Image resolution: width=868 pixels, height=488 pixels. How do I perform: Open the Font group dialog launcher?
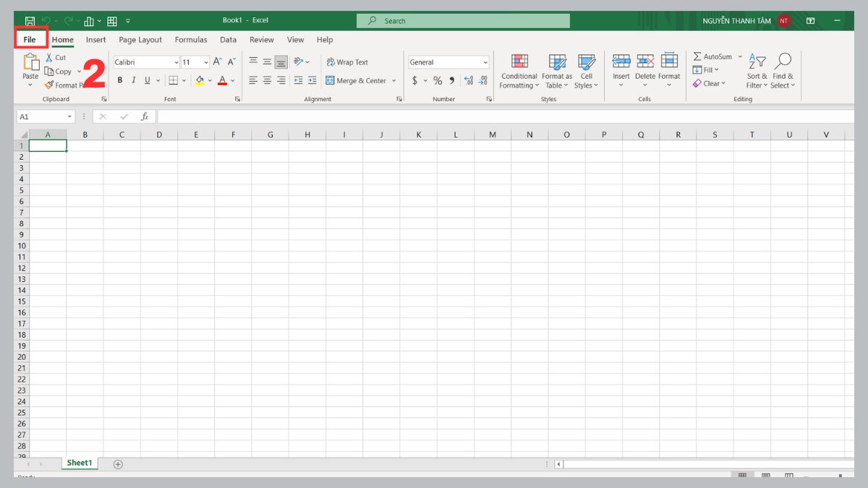coord(237,99)
